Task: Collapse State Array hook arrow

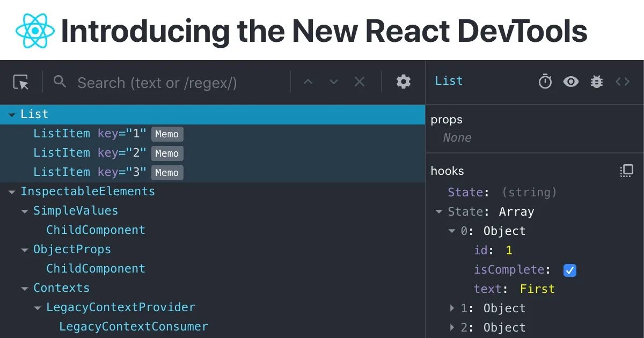Action: [439, 212]
